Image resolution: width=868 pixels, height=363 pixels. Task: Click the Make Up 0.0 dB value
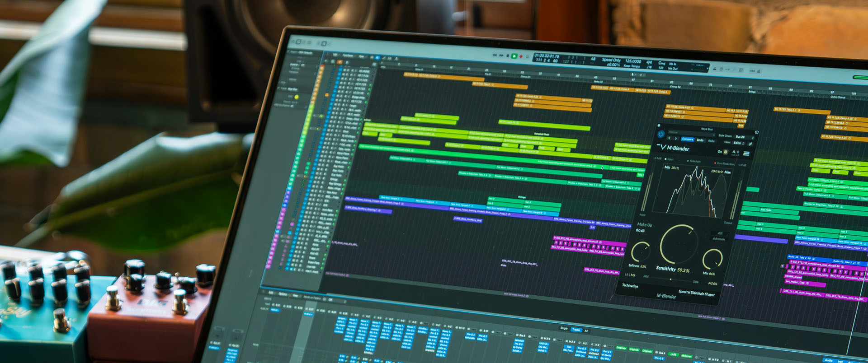click(x=640, y=230)
